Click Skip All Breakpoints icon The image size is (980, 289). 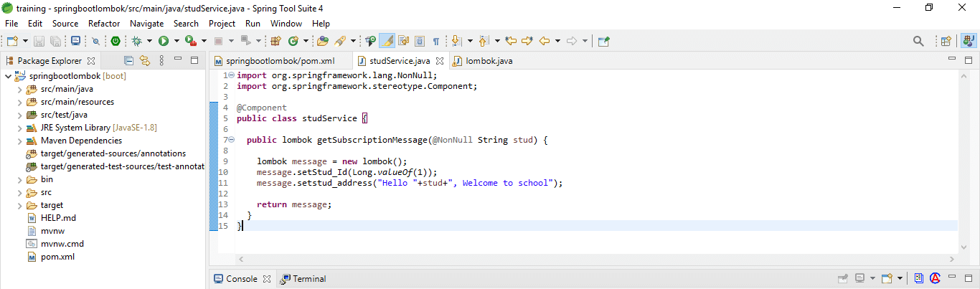point(95,41)
